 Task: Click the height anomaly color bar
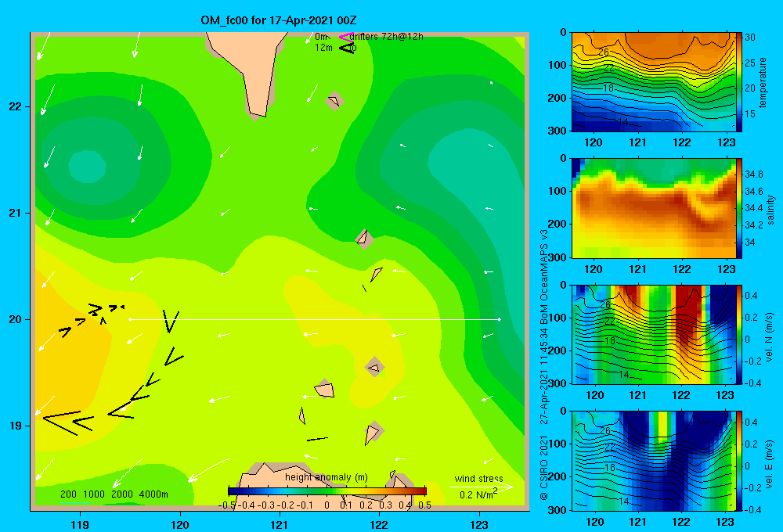pyautogui.click(x=327, y=491)
